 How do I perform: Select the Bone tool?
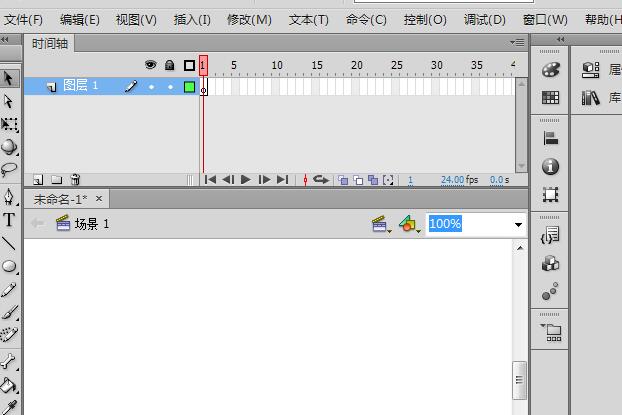pos(9,362)
